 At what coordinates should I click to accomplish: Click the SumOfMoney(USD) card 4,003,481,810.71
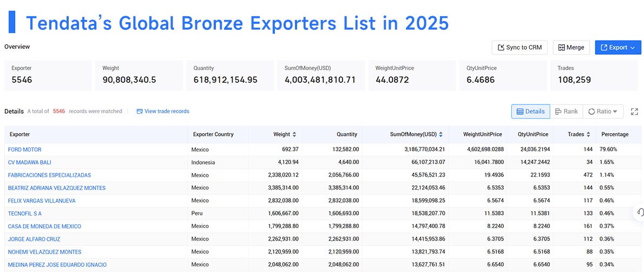[321, 76]
